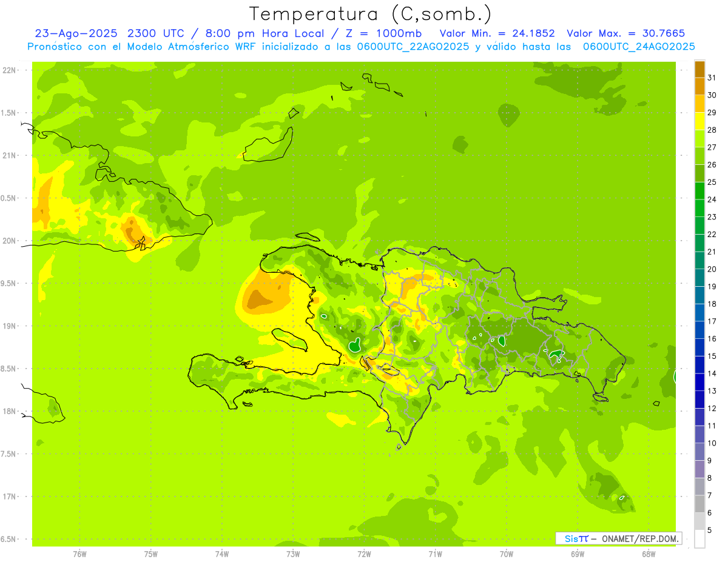Click the '23-Ago-2025' date text in header
Viewport: 728px width, 562px height.
point(76,33)
